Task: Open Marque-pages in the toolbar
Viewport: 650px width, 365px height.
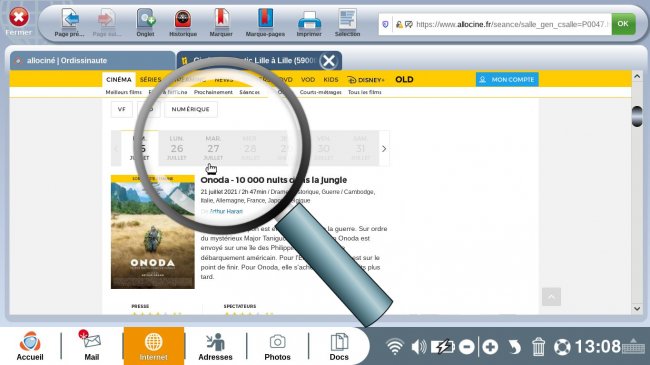Action: coord(265,19)
